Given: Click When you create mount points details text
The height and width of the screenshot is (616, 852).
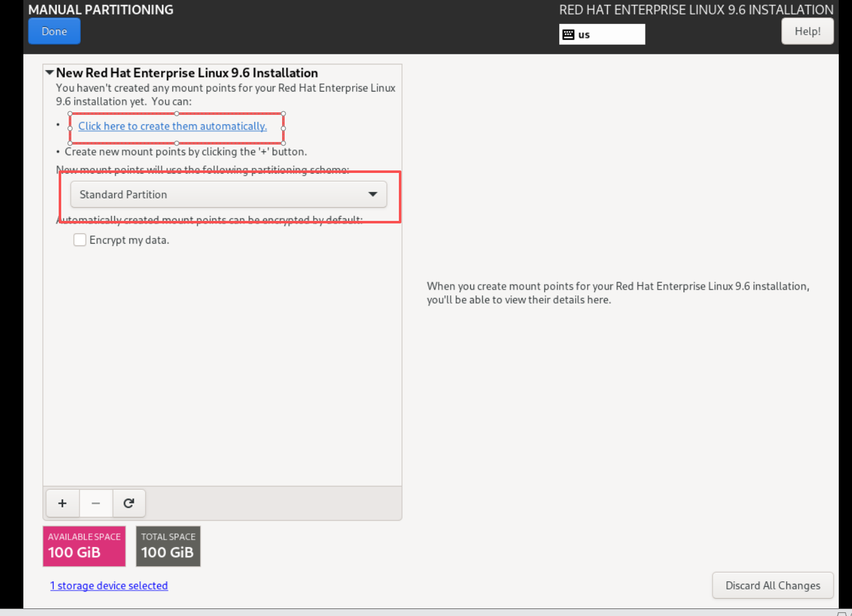Looking at the screenshot, I should pos(618,293).
